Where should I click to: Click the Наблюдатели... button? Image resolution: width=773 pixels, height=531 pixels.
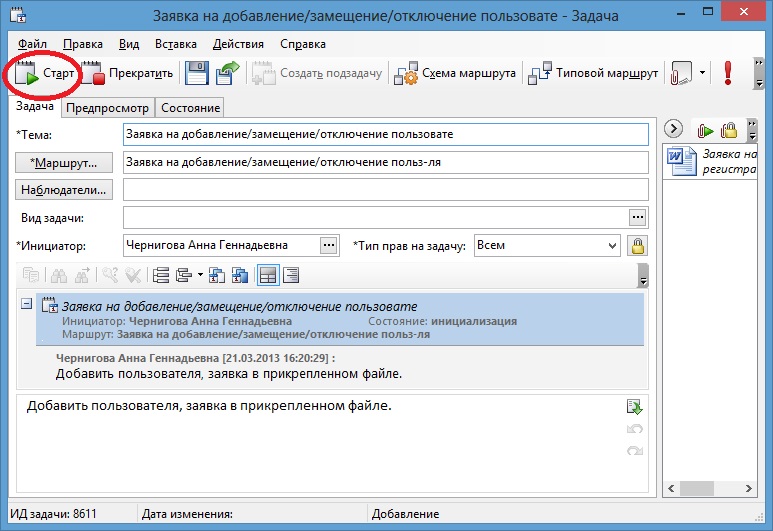pyautogui.click(x=64, y=189)
